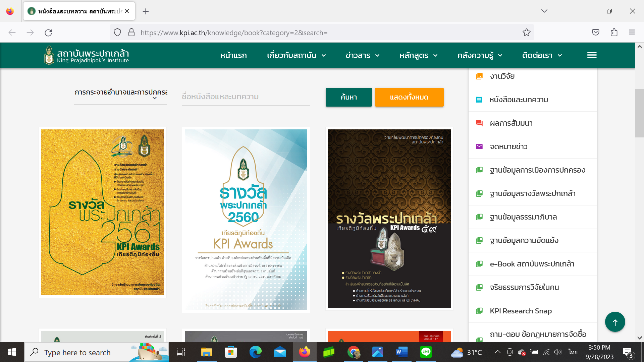
Task: Open File Explorer from taskbar
Action: pyautogui.click(x=206, y=352)
